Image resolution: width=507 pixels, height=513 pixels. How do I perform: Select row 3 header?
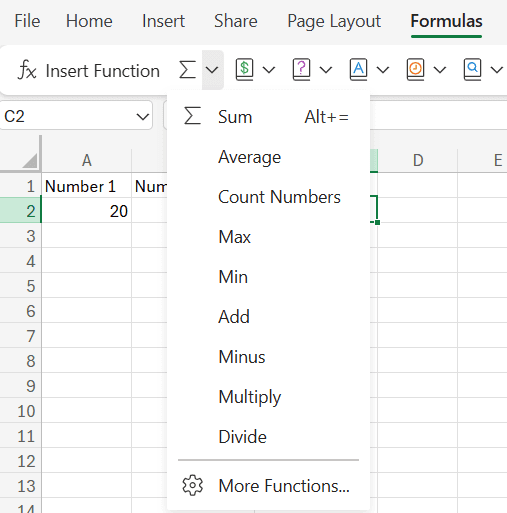coord(21,236)
